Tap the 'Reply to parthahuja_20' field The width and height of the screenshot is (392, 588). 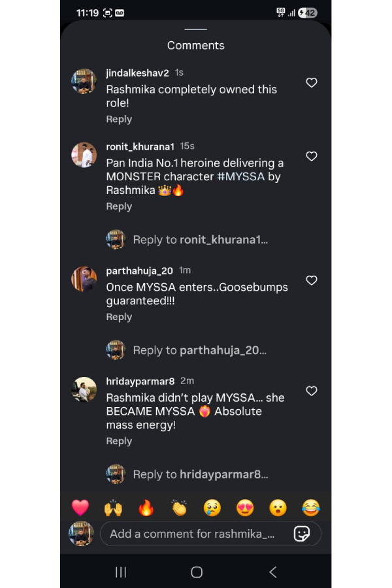pos(199,350)
